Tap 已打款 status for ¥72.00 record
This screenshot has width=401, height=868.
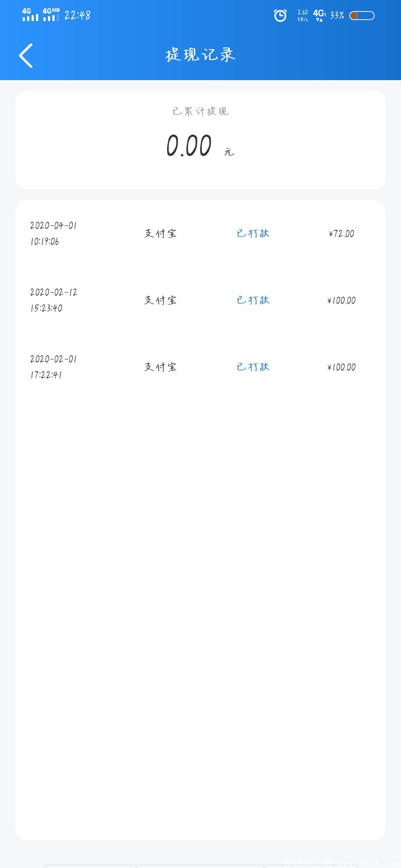[253, 233]
